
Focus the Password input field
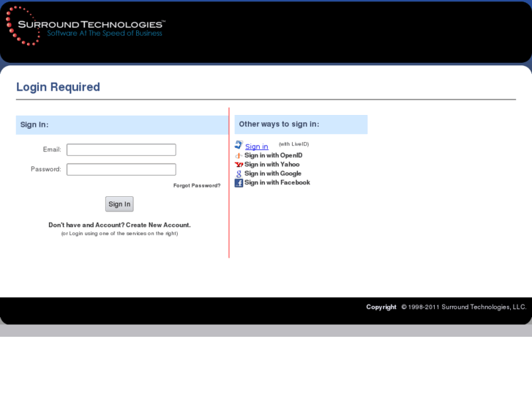[x=121, y=169]
